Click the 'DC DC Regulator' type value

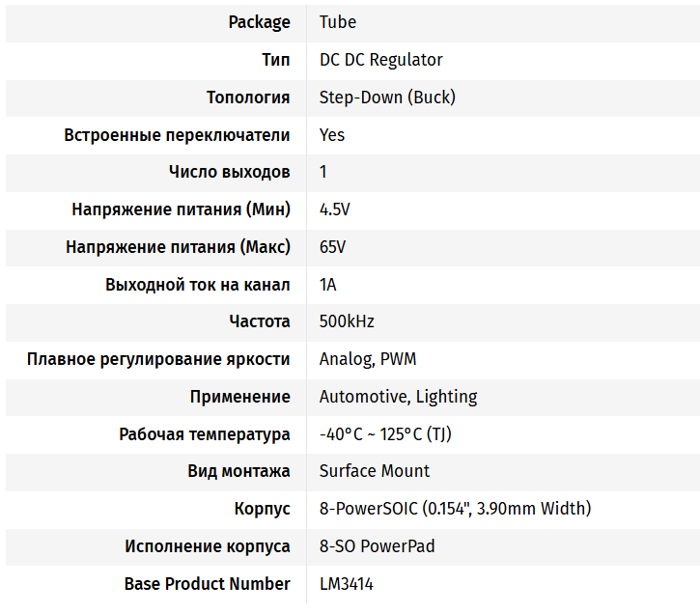tap(380, 60)
